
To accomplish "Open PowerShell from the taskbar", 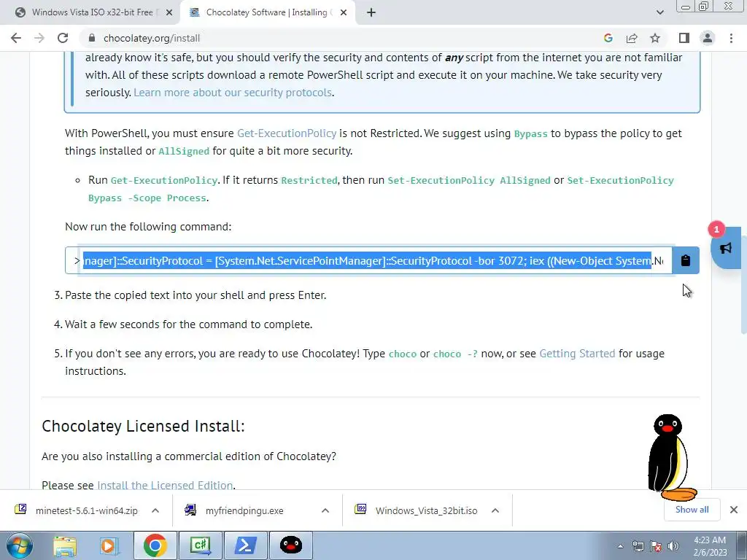I will click(245, 545).
